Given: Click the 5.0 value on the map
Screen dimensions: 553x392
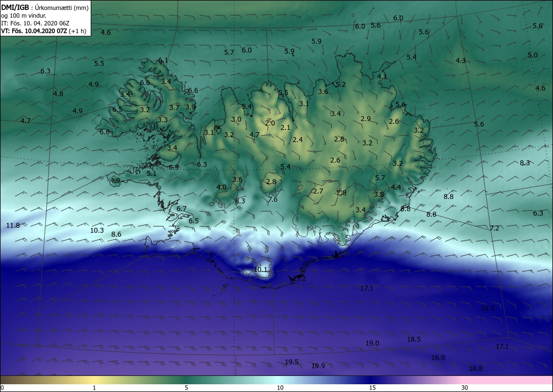Looking at the screenshot, I should pos(533,55).
